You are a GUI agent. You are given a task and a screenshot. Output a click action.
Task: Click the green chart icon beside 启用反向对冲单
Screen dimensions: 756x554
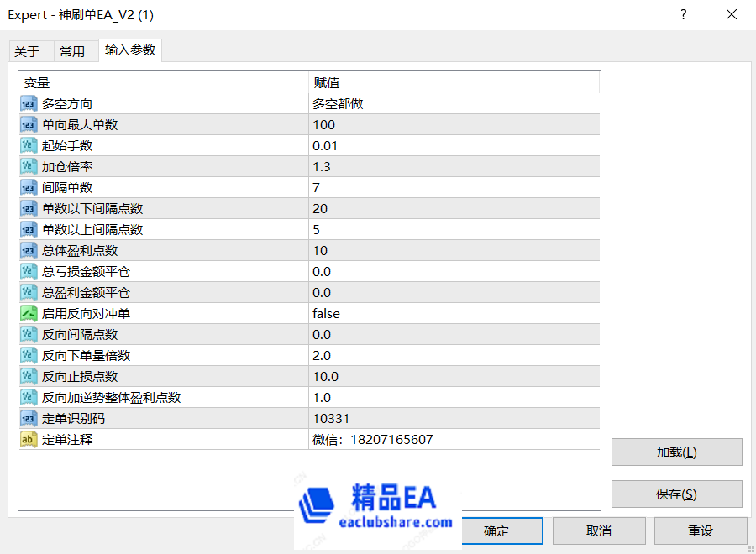pyautogui.click(x=28, y=313)
